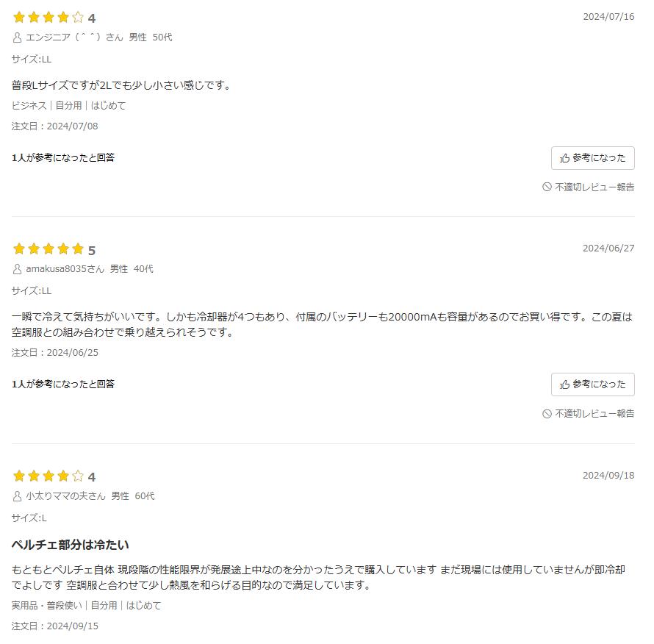Click the review date 2024/07/16
Image resolution: width=654 pixels, height=644 pixels.
tap(608, 17)
